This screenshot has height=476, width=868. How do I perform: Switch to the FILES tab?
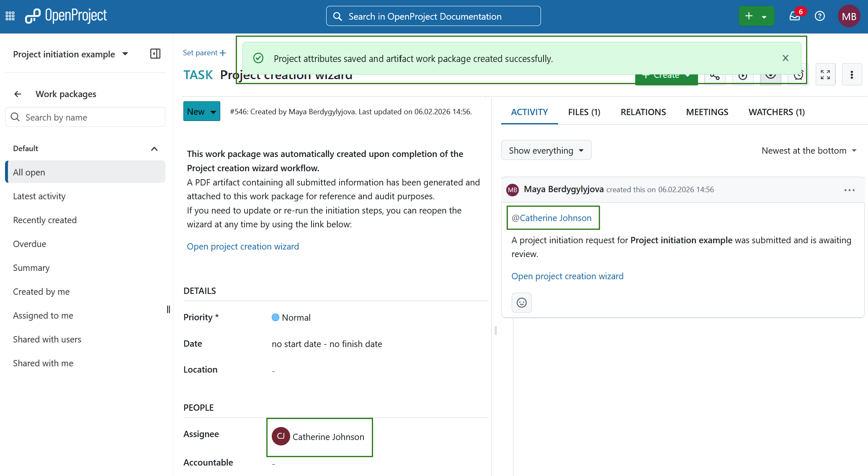584,112
